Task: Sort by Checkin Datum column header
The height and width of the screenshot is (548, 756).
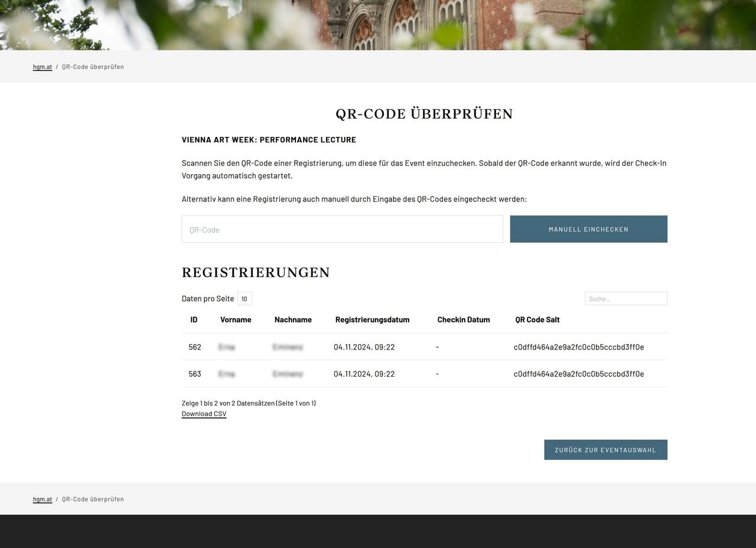Action: 463,319
